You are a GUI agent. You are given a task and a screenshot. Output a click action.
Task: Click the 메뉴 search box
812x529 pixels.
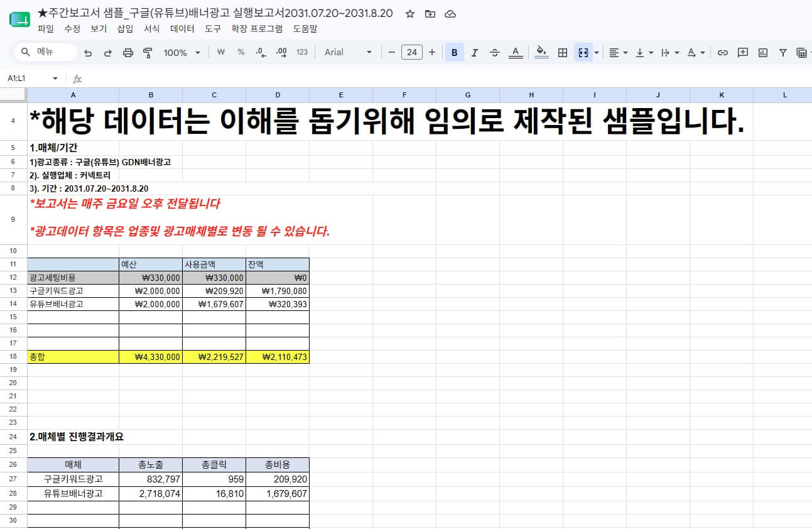[46, 52]
